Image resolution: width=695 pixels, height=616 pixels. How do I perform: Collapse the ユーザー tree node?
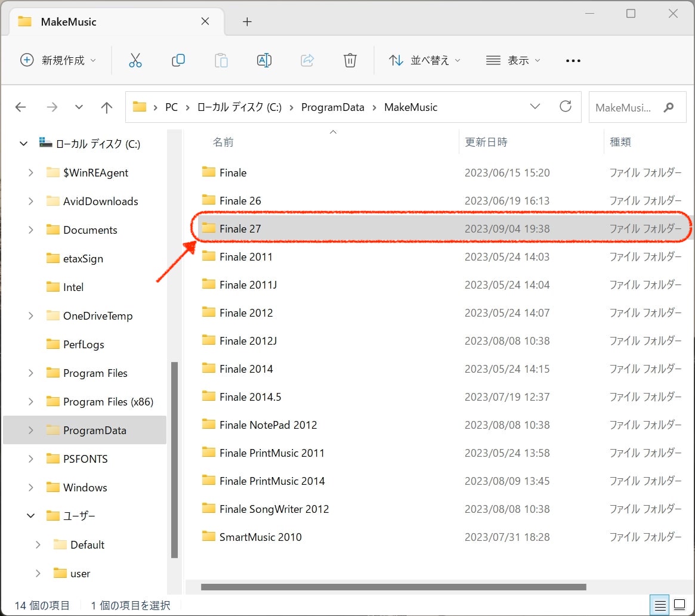(x=30, y=516)
